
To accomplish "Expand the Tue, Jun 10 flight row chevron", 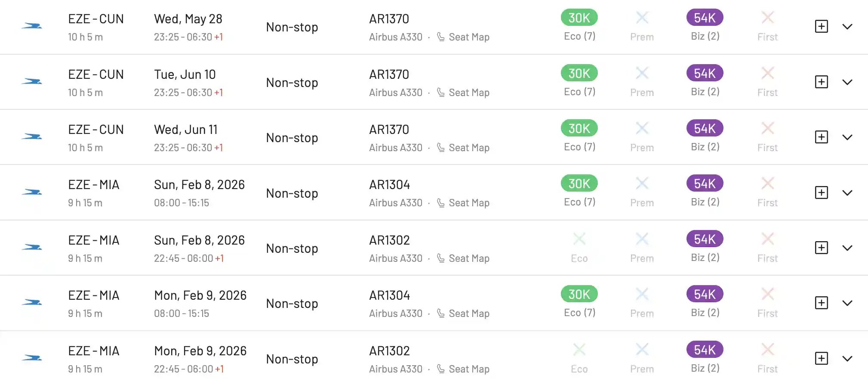I will tap(847, 82).
